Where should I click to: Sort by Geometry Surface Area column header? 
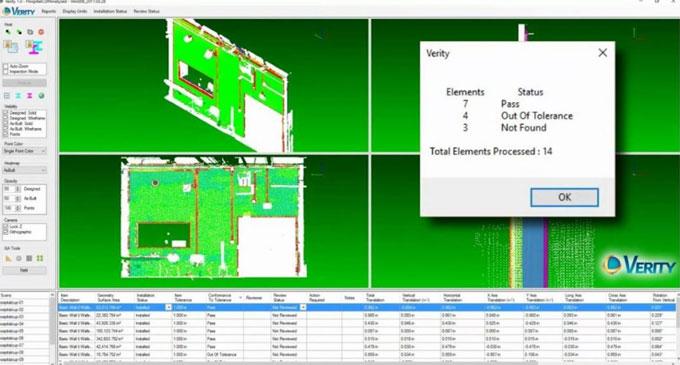(x=114, y=297)
